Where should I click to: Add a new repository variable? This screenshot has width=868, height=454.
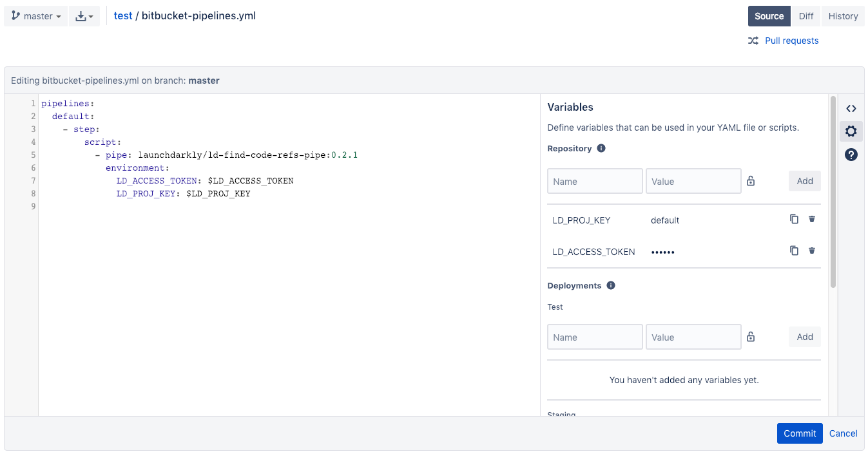point(804,181)
